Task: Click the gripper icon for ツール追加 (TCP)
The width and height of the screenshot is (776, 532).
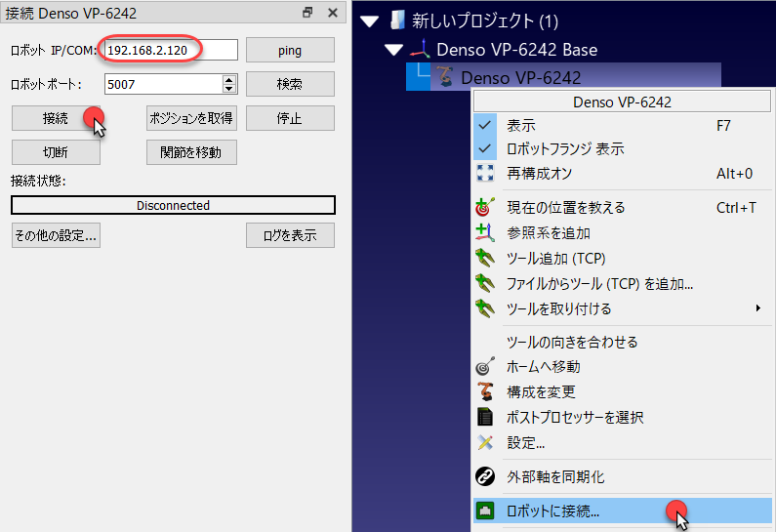Action: [x=485, y=259]
